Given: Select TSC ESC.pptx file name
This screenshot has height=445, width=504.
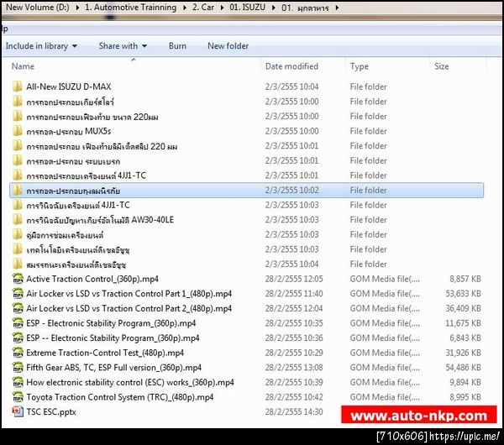Looking at the screenshot, I should point(51,412).
